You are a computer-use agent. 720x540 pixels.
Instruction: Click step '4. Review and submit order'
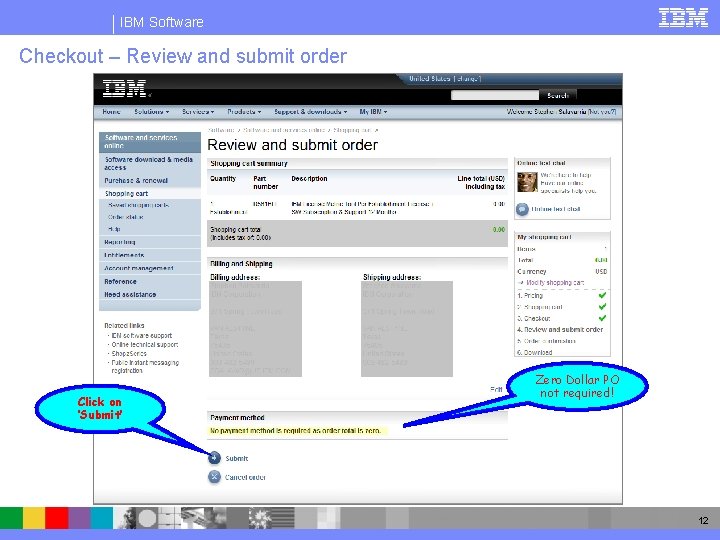point(560,329)
